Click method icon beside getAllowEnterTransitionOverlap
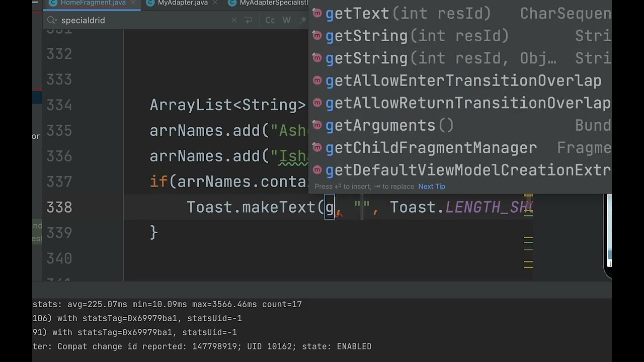This screenshot has height=362, width=644. [x=317, y=79]
